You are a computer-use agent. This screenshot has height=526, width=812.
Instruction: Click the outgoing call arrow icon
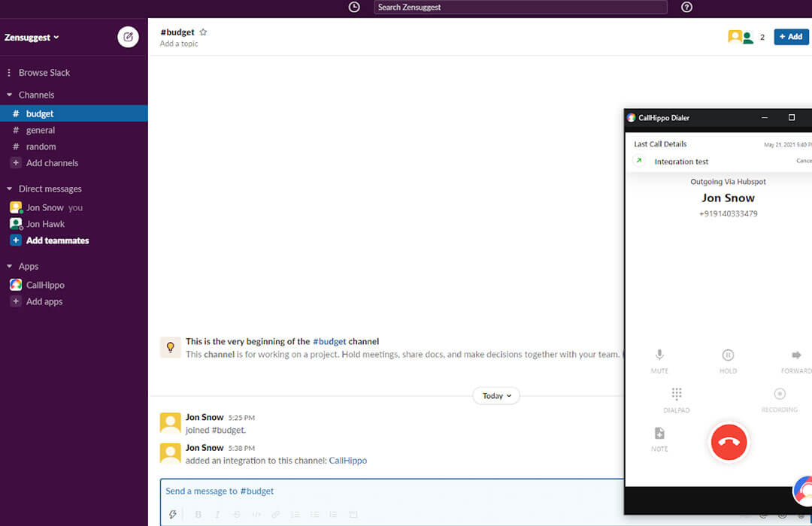click(x=639, y=161)
